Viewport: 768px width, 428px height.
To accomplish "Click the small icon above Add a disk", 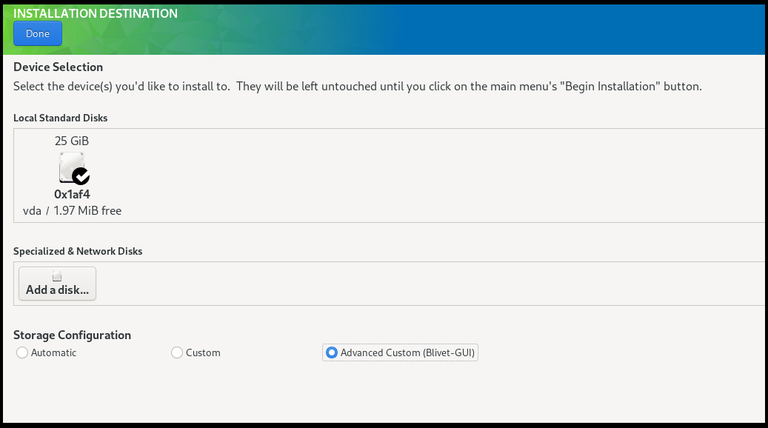I will [x=57, y=277].
